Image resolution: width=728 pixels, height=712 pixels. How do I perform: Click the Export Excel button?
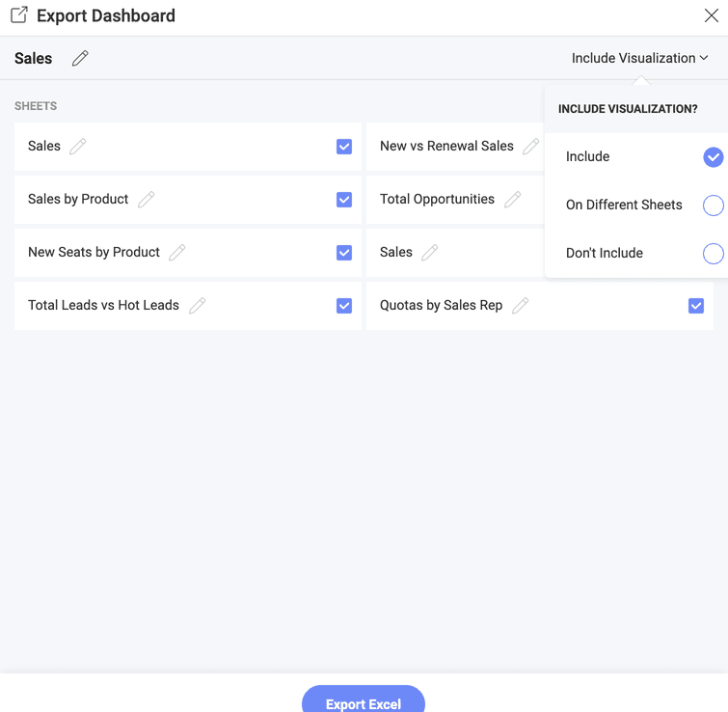[x=364, y=699]
